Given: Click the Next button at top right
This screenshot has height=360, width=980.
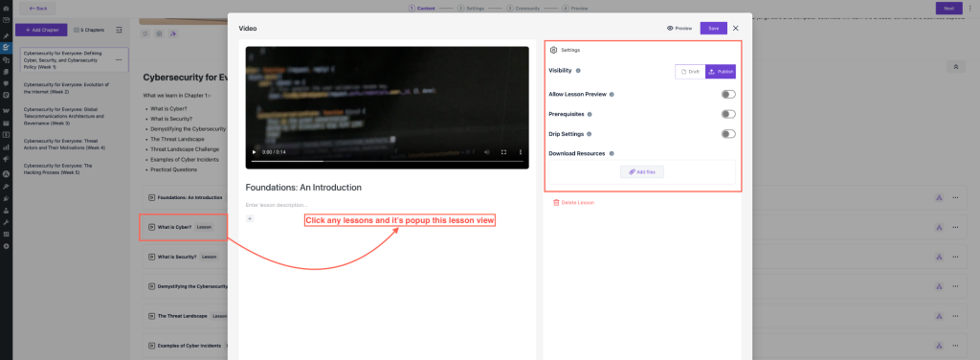Looking at the screenshot, I should (948, 8).
